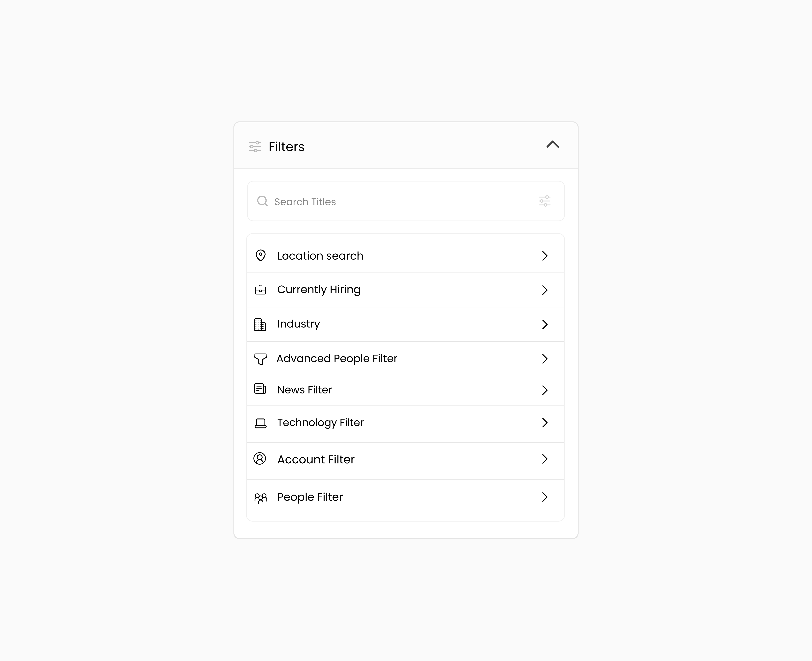Click the user icon next to Account Filter

point(260,460)
